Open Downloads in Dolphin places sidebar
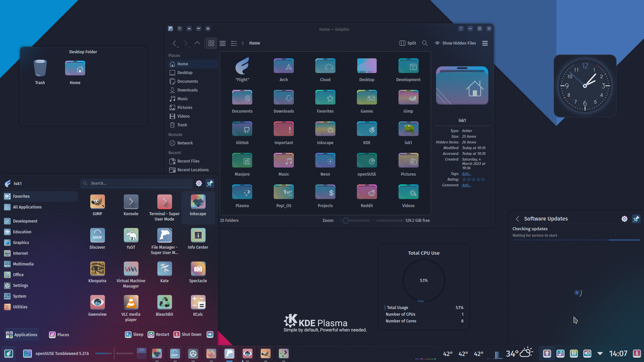The height and width of the screenshot is (362, 644). coord(193,90)
